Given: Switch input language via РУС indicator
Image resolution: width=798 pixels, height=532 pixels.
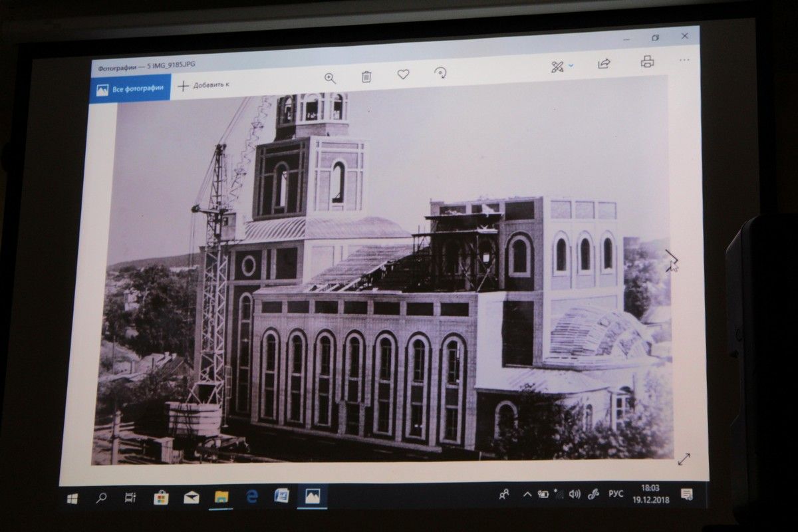Looking at the screenshot, I should [616, 493].
